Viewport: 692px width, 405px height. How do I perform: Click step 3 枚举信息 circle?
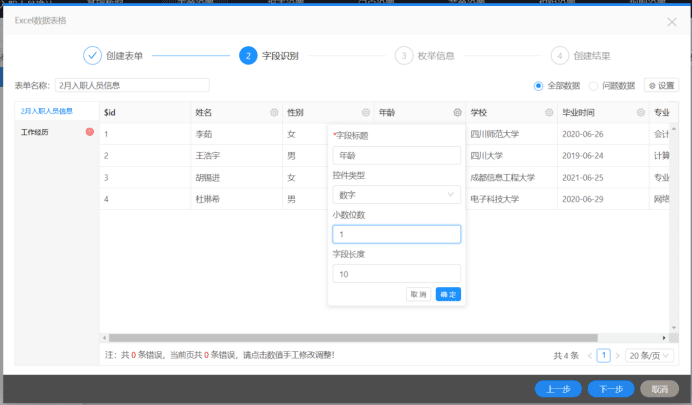pyautogui.click(x=404, y=56)
